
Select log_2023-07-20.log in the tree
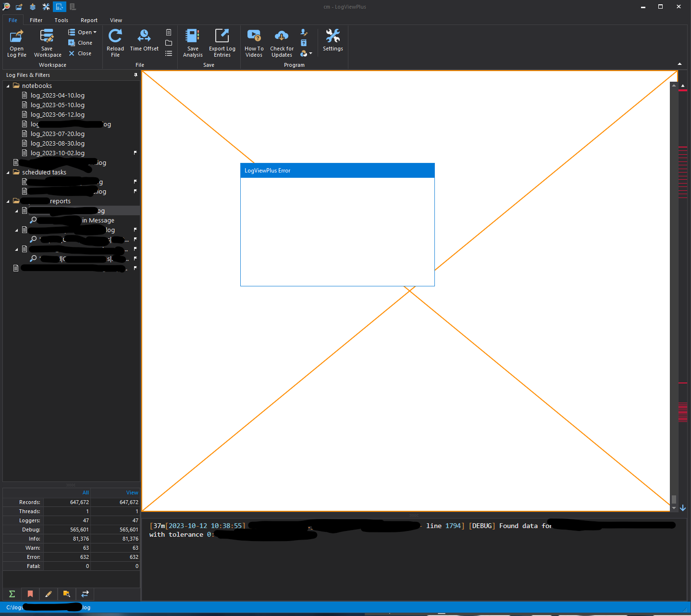[x=58, y=134]
